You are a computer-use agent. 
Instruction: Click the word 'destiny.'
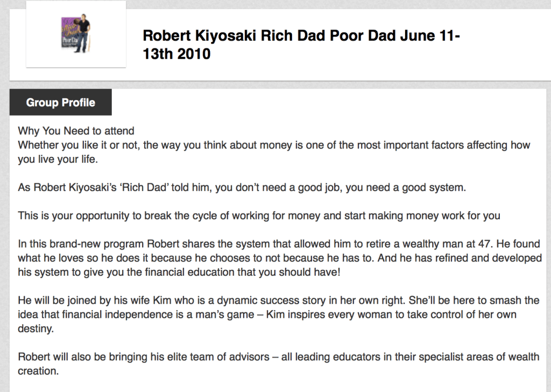pos(36,329)
